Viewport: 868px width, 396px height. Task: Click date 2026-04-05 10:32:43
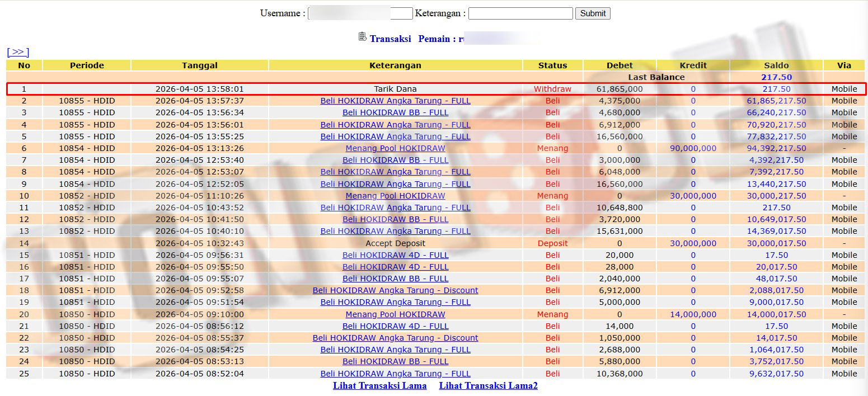coord(200,243)
